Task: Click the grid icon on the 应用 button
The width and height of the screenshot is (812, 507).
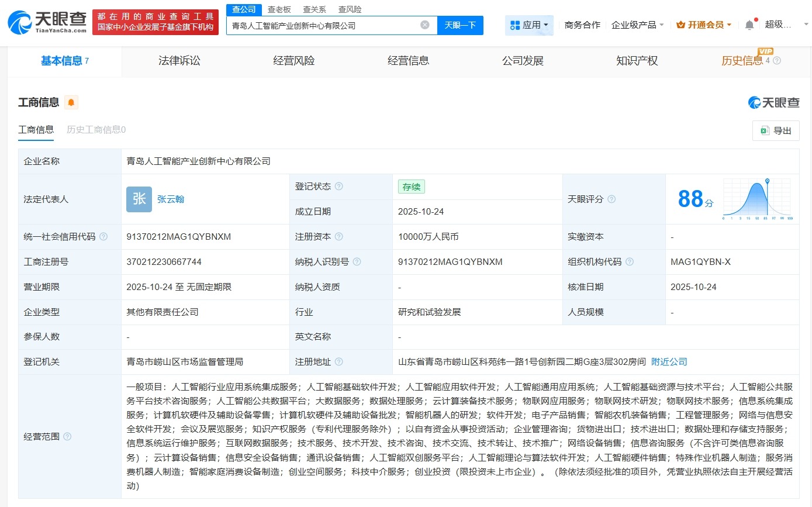Action: point(515,25)
